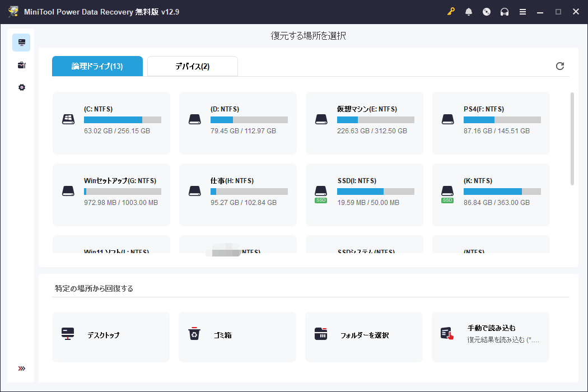Screen dimensions: 588x392
Task: Select Winセットアップ(G: NTFS) label
Action: [120, 181]
